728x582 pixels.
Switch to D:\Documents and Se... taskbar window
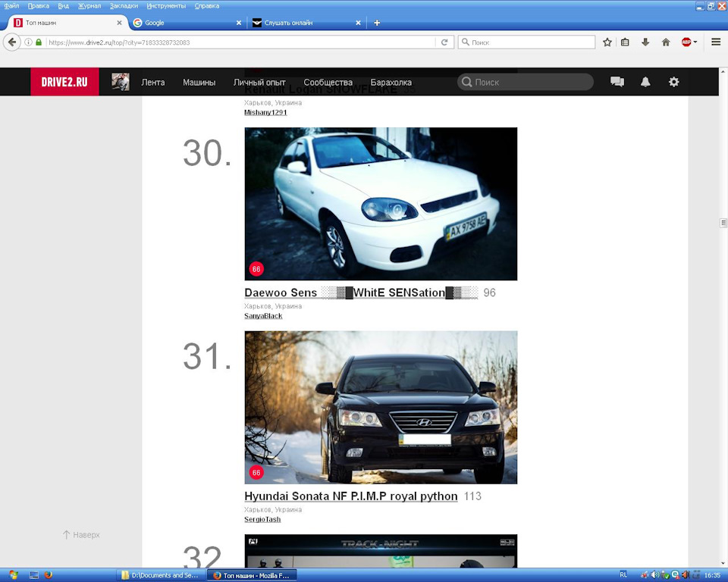(160, 575)
